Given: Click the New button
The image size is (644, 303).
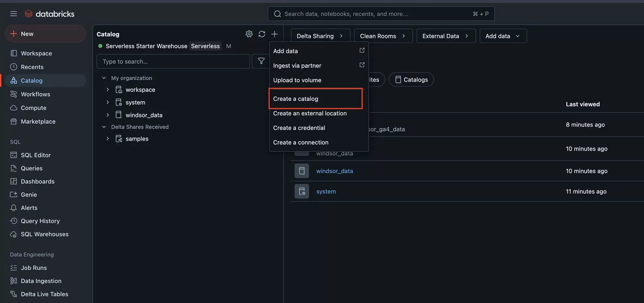Looking at the screenshot, I should click(x=45, y=34).
